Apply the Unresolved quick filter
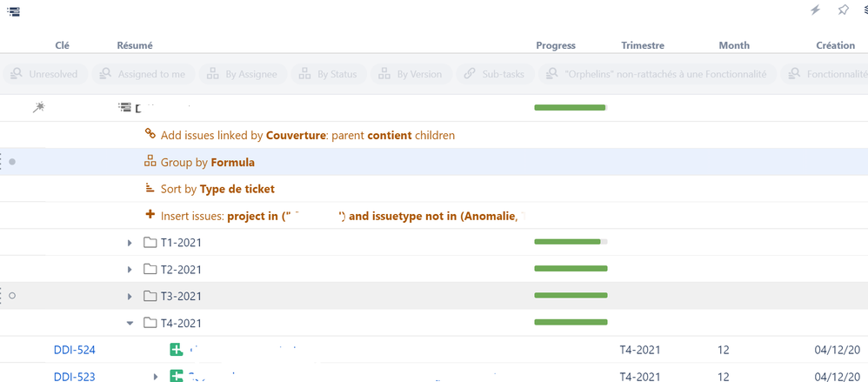868x382 pixels. [x=43, y=74]
